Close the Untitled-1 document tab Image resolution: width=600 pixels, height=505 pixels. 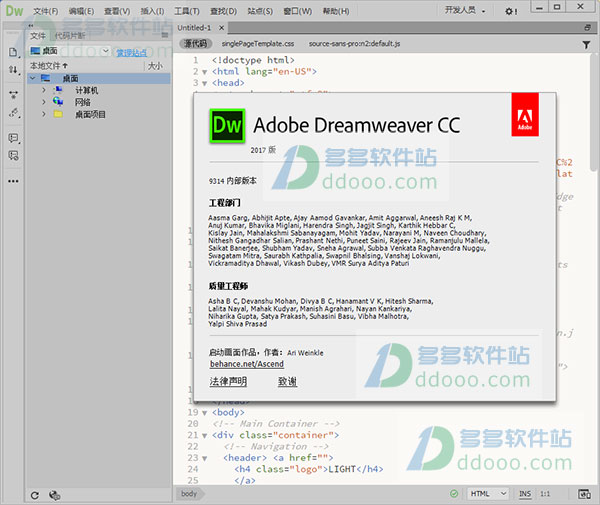(x=221, y=28)
